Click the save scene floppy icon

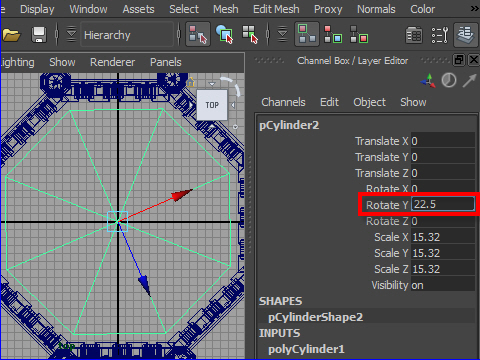click(x=39, y=35)
